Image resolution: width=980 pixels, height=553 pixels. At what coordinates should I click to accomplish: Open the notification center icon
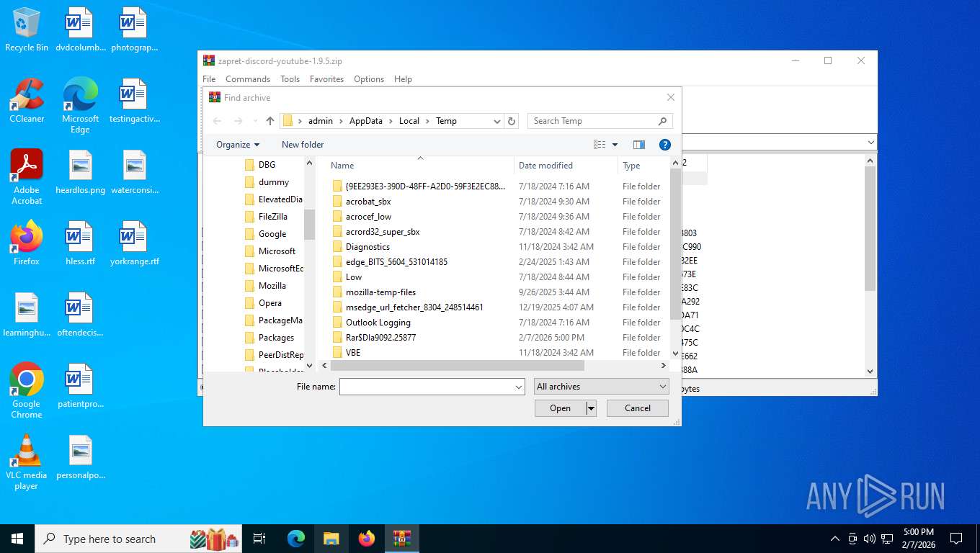coord(956,539)
